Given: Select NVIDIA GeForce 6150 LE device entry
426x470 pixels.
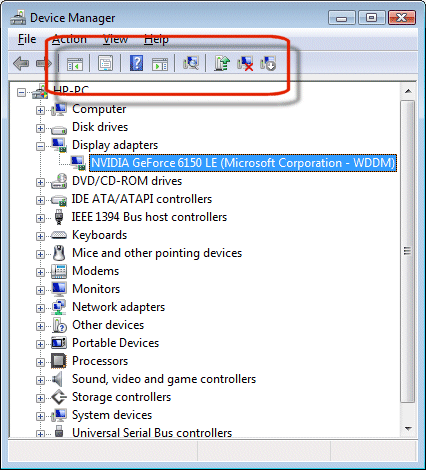Looking at the screenshot, I should tap(243, 163).
